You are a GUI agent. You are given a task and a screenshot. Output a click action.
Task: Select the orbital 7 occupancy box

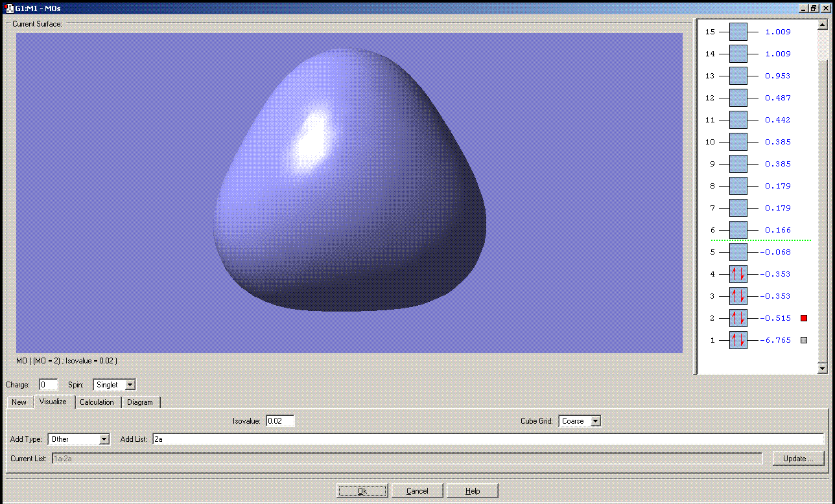pyautogui.click(x=738, y=208)
